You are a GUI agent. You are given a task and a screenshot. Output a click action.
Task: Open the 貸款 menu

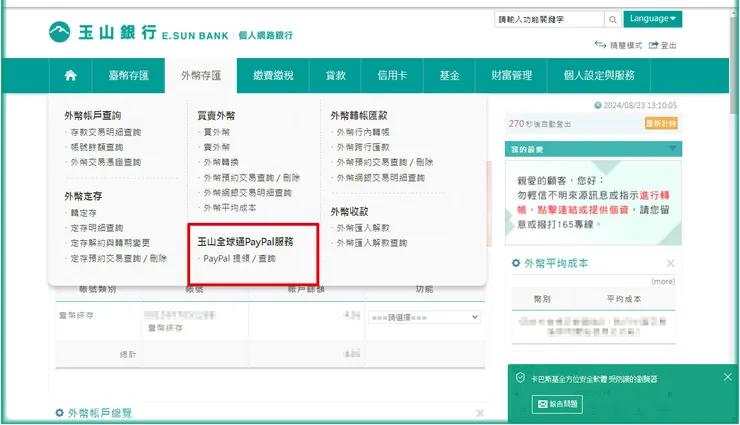pos(336,75)
